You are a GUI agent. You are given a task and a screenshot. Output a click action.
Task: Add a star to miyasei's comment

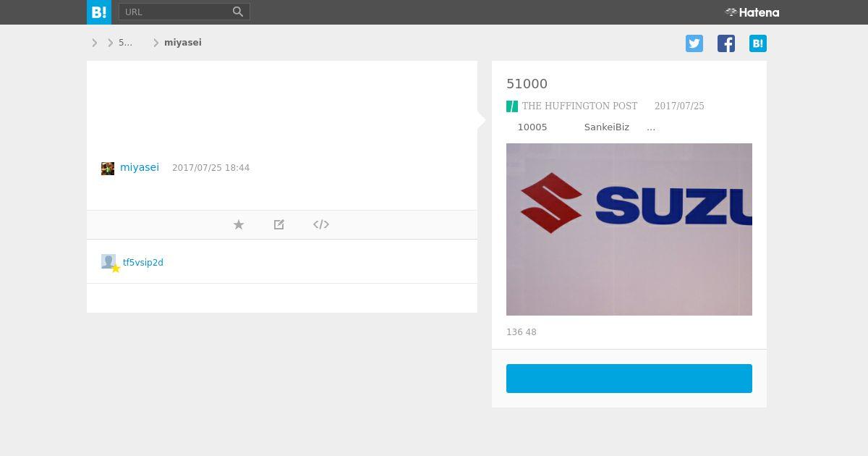click(x=239, y=224)
